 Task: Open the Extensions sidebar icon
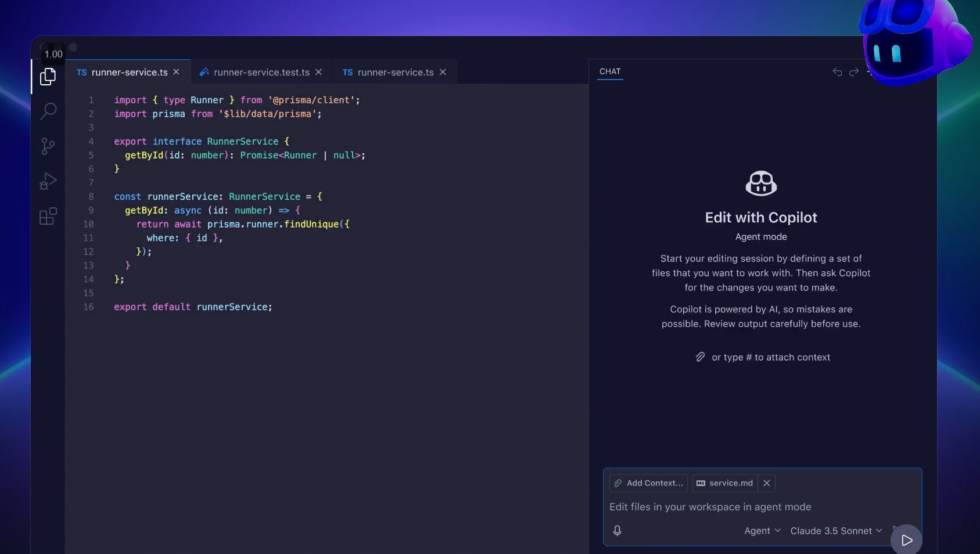48,216
